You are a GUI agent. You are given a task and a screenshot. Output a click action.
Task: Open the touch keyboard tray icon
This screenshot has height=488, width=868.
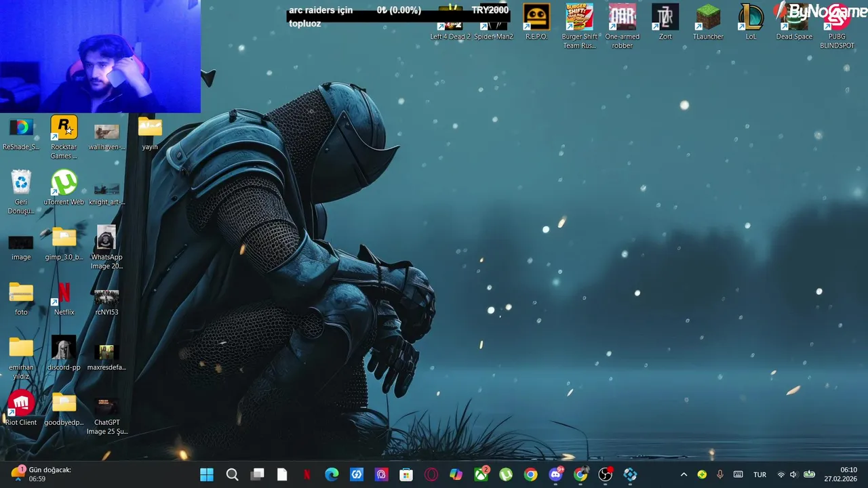(738, 474)
